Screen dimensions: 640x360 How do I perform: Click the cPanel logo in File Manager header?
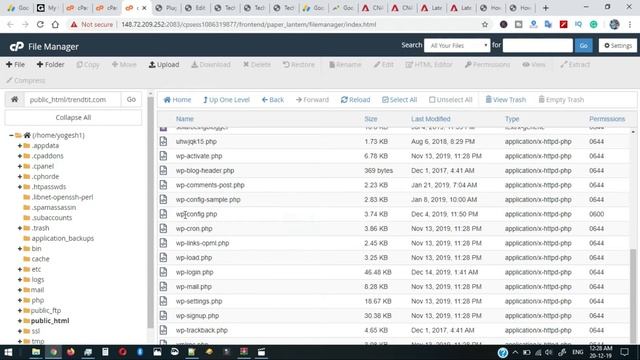click(x=17, y=47)
